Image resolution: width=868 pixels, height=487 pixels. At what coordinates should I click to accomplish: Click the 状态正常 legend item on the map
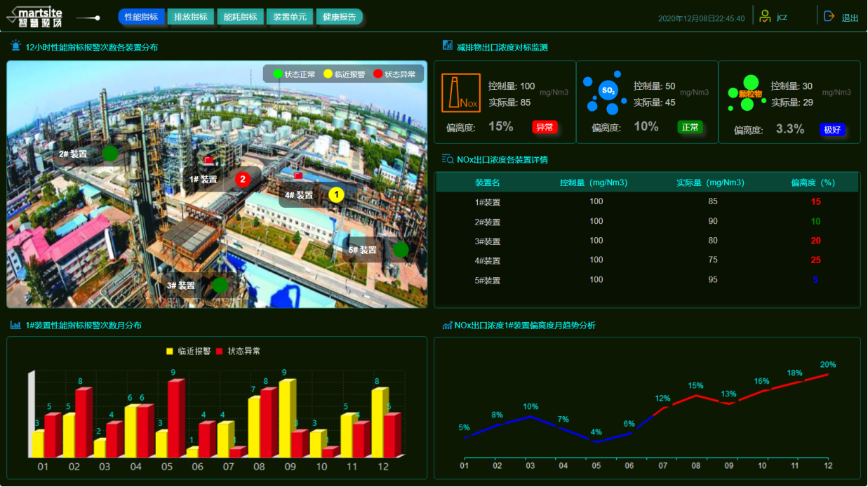click(x=294, y=74)
